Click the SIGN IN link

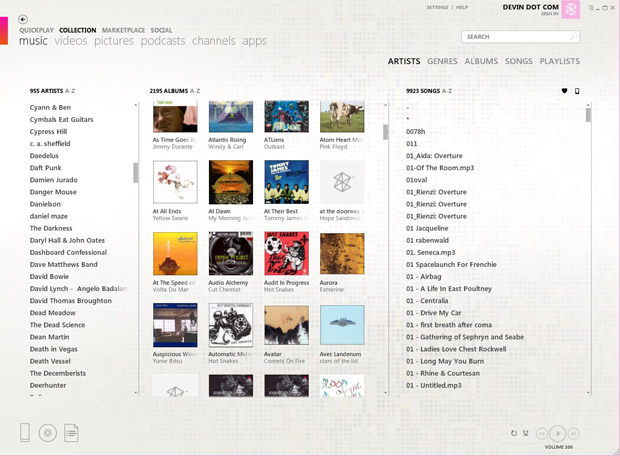coord(550,14)
